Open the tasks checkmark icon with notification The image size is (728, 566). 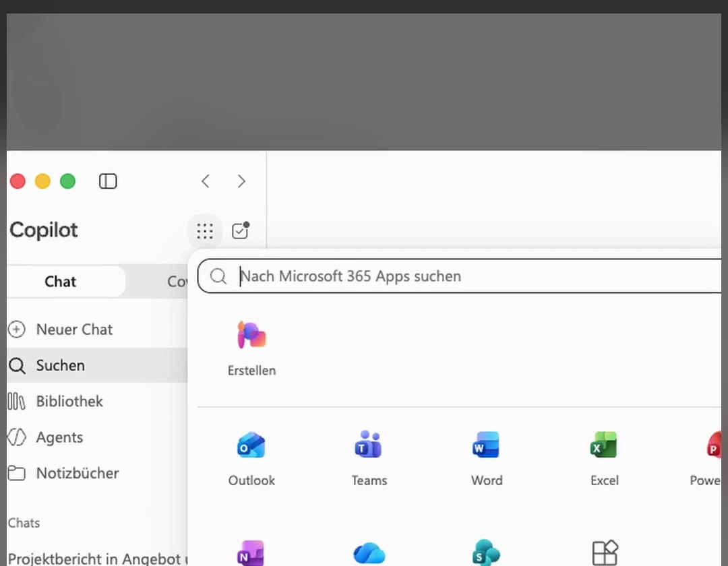(x=241, y=230)
